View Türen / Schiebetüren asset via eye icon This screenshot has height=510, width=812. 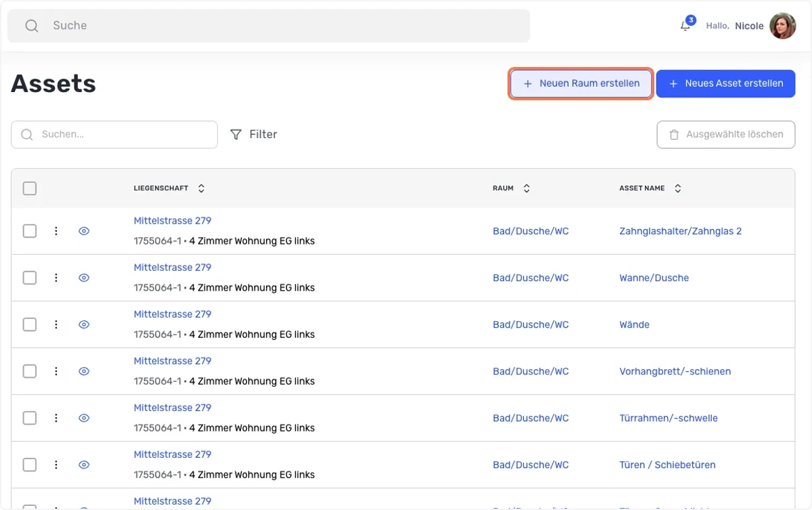(x=84, y=465)
